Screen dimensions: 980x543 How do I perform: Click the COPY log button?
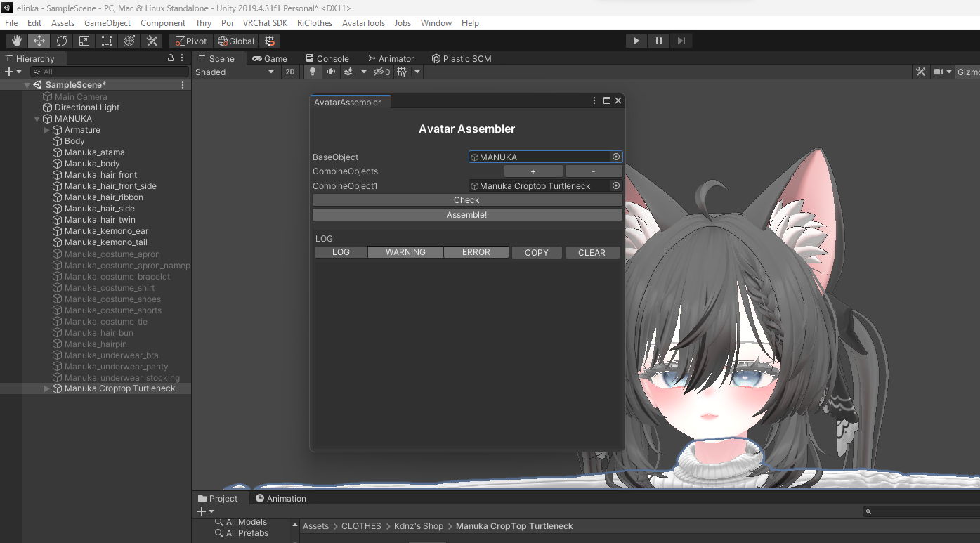pyautogui.click(x=537, y=252)
